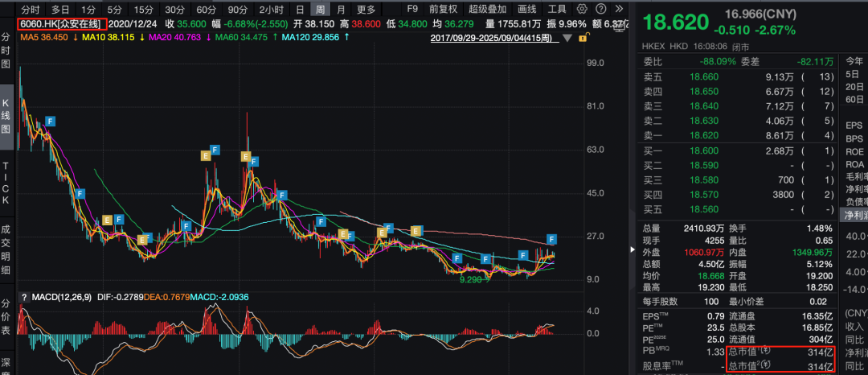Click the MA120 up-arrow indicator
This screenshot has height=375, width=868.
(346, 37)
